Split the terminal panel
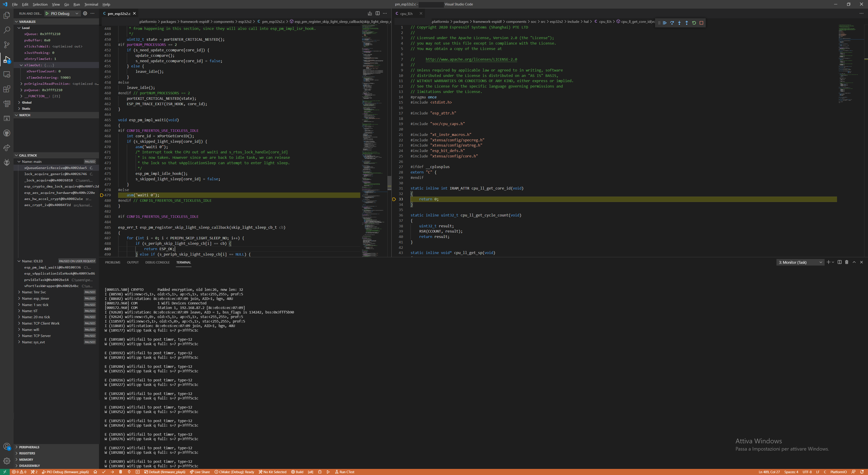The width and height of the screenshot is (868, 475). pyautogui.click(x=839, y=262)
